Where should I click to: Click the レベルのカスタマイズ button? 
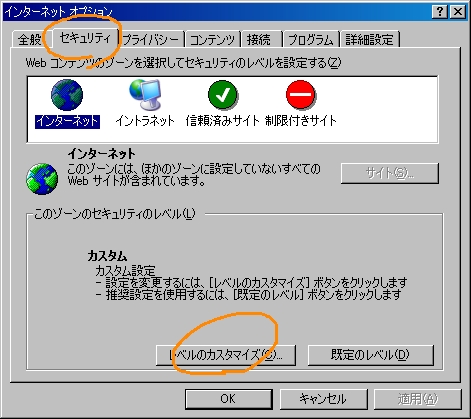[226, 355]
